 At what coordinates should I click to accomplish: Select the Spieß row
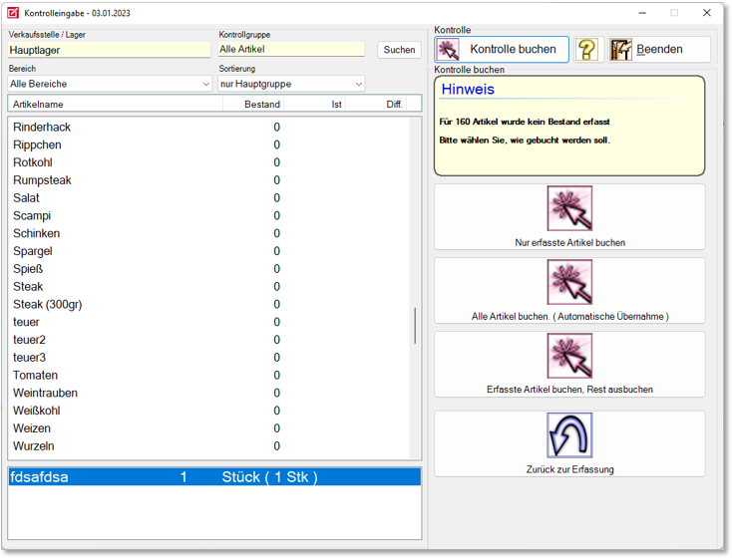point(208,269)
